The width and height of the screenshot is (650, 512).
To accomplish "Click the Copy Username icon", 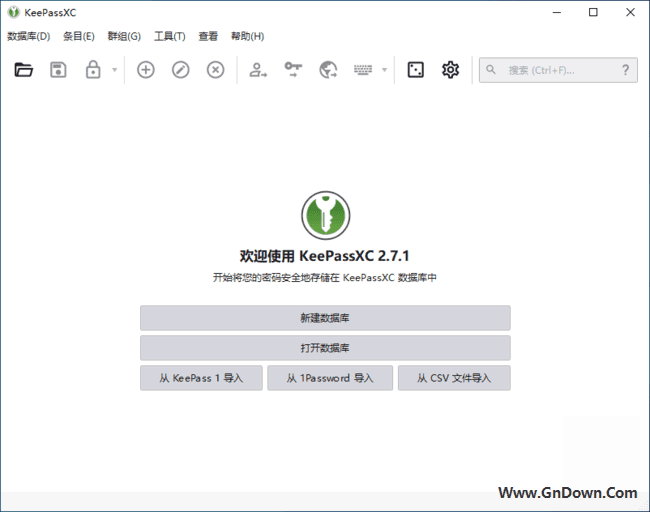I will [x=258, y=70].
